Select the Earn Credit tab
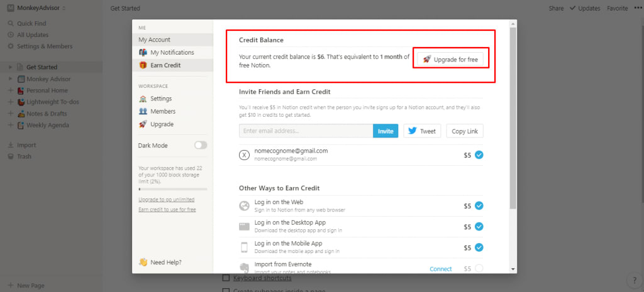Viewport: 644px width, 292px height. coord(172,65)
